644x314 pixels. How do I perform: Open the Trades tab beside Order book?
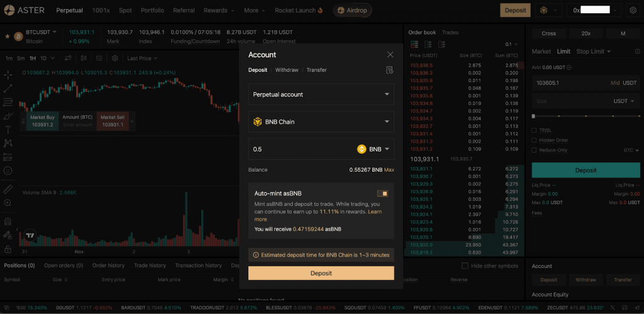[450, 32]
